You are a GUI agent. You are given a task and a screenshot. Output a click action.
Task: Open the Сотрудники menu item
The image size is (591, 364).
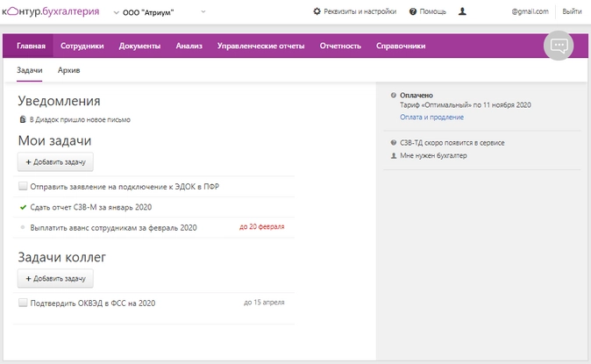(x=82, y=46)
